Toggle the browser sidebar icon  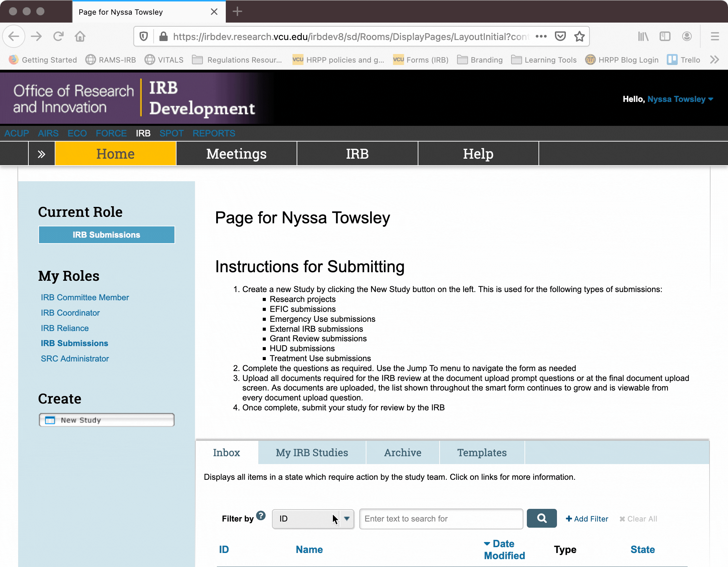pyautogui.click(x=665, y=36)
